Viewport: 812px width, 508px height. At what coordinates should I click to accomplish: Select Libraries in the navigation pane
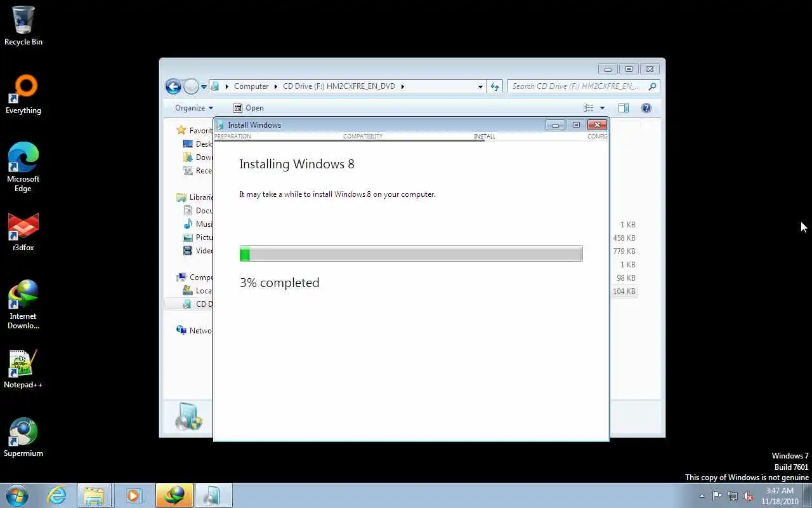194,197
